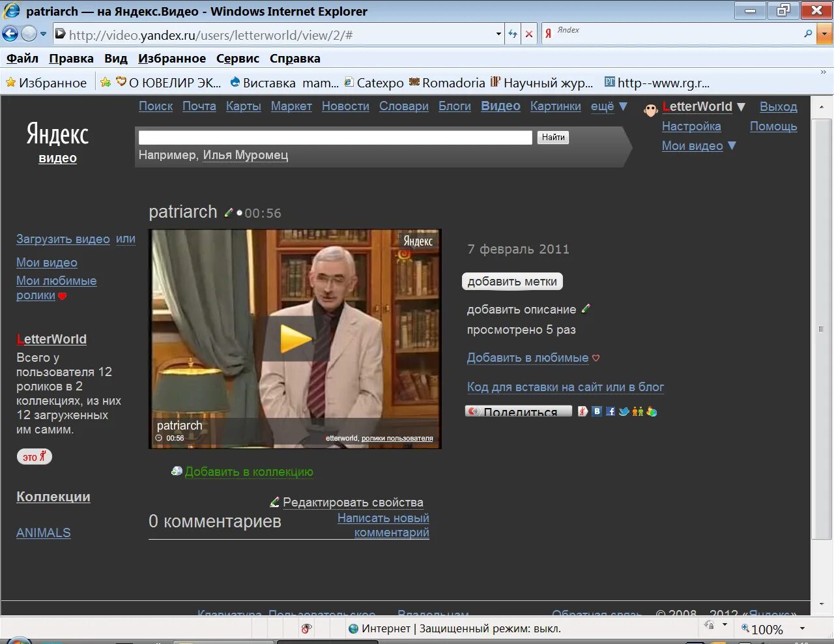This screenshot has height=644, width=834.
Task: Open the Виставка mam... bookmark
Action: 285,83
